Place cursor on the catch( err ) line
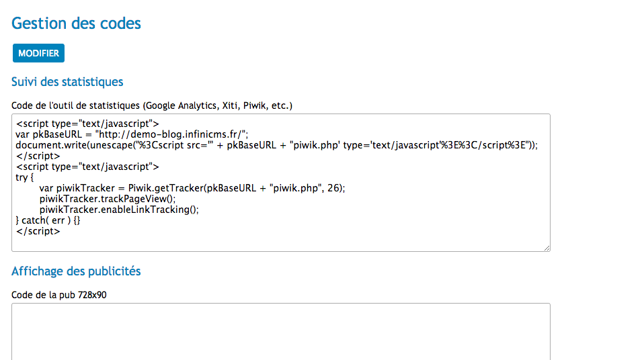 (48, 220)
